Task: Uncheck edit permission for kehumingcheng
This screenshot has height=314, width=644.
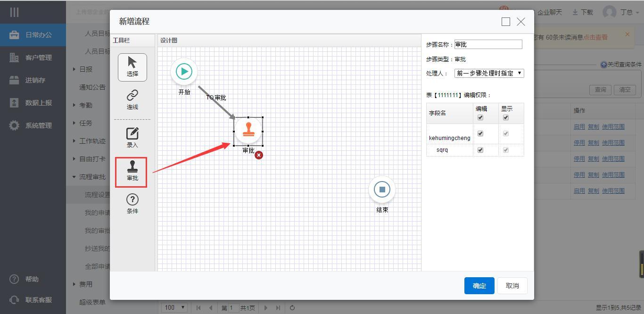Action: point(480,134)
